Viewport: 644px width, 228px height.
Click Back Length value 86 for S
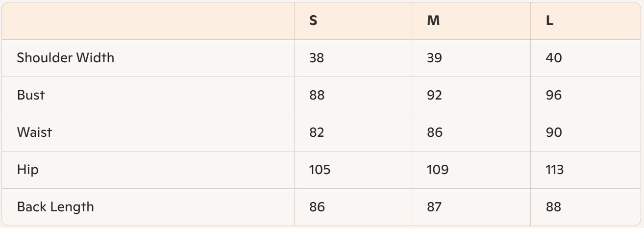[317, 207]
